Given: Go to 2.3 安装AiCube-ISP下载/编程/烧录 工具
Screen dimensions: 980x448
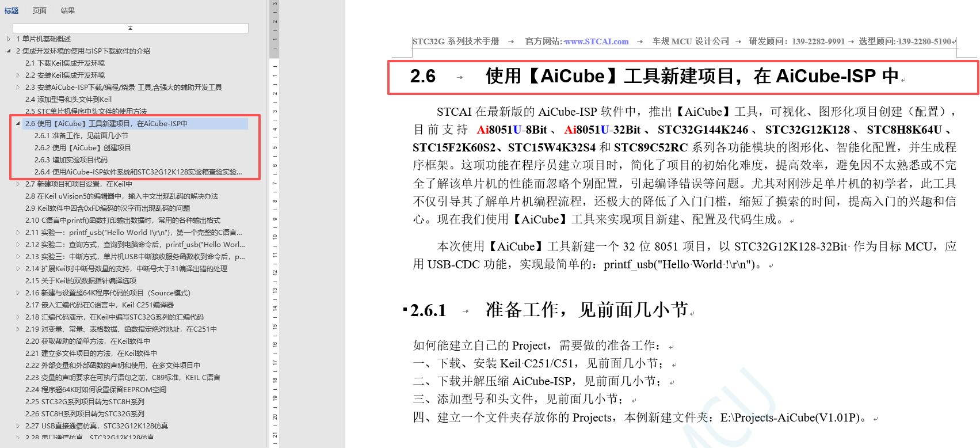Looking at the screenshot, I should click(124, 88).
